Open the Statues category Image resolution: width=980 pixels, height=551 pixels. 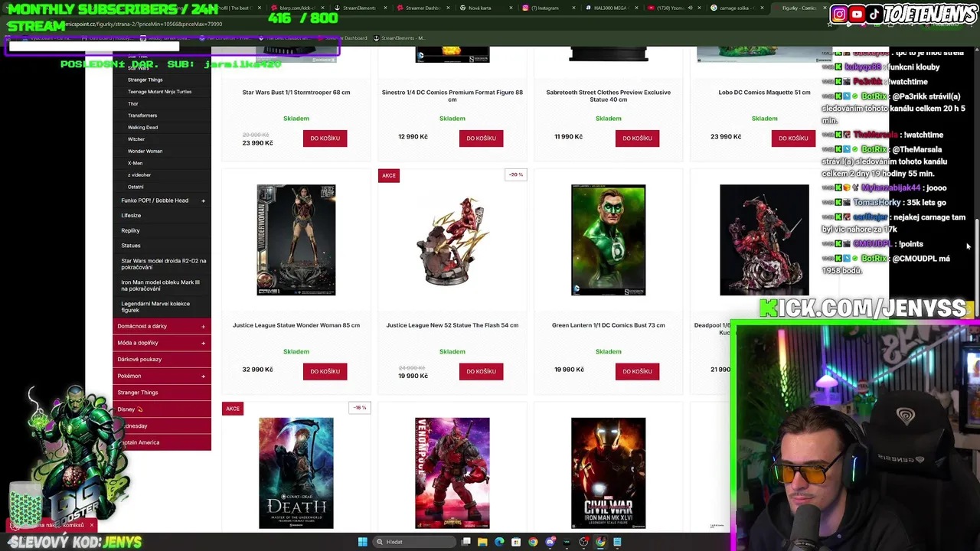[131, 246]
